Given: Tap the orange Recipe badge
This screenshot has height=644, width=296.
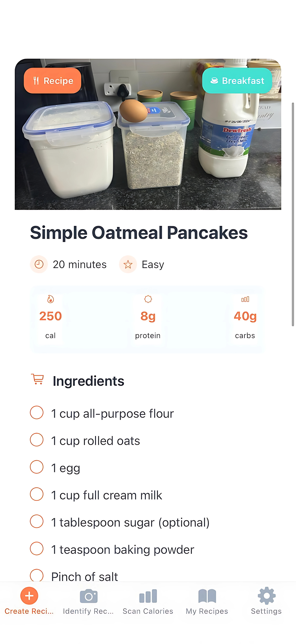Looking at the screenshot, I should (x=52, y=81).
